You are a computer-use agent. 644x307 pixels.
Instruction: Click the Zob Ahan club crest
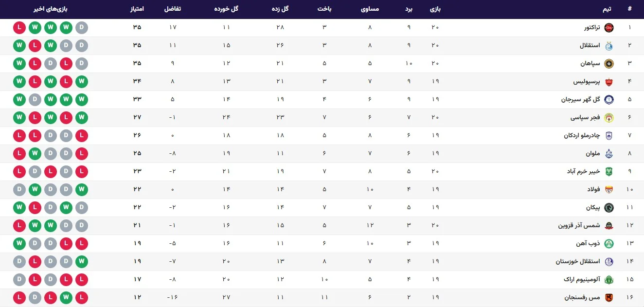[608, 243]
